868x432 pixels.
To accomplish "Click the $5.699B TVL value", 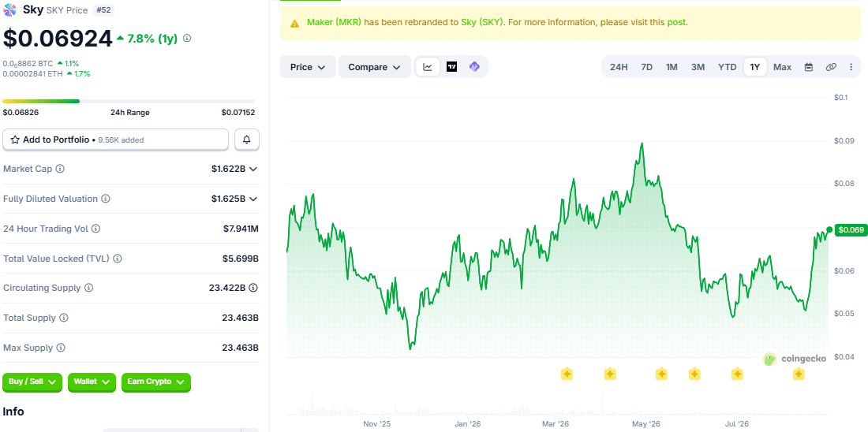I will [240, 259].
